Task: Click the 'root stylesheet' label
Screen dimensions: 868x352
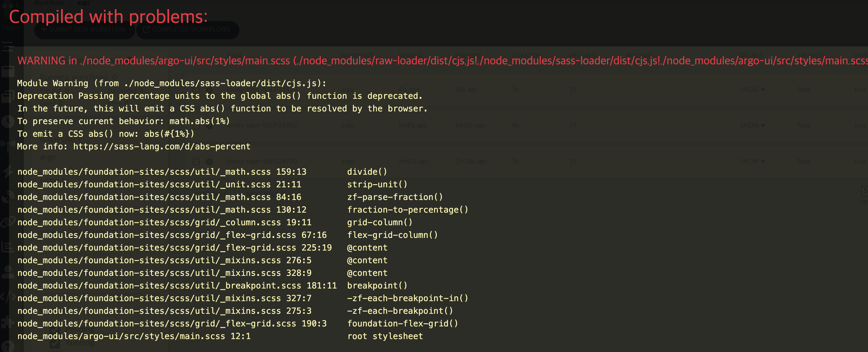Action: point(385,336)
